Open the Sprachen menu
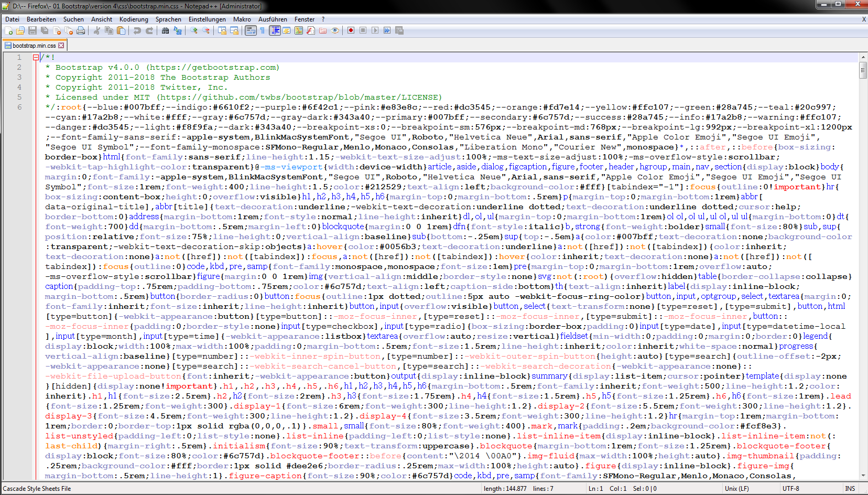 [x=168, y=19]
